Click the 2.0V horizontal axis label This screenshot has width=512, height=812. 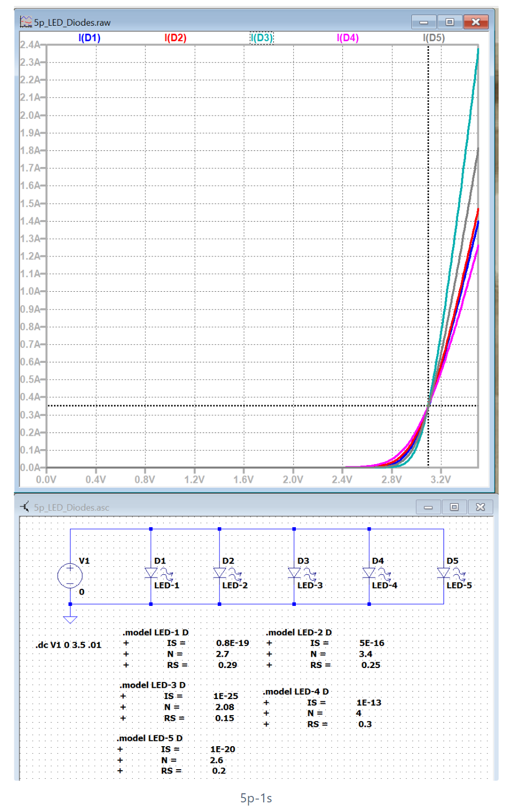293,479
